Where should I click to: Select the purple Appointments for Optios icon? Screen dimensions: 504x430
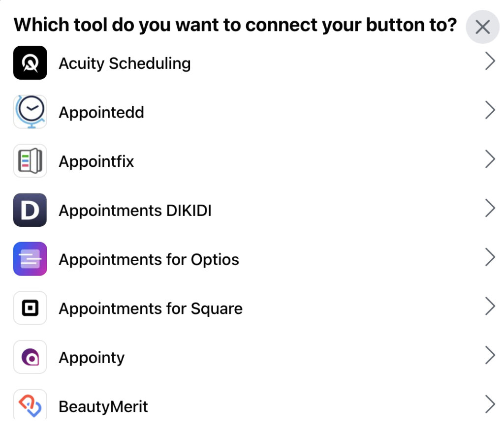coord(29,259)
